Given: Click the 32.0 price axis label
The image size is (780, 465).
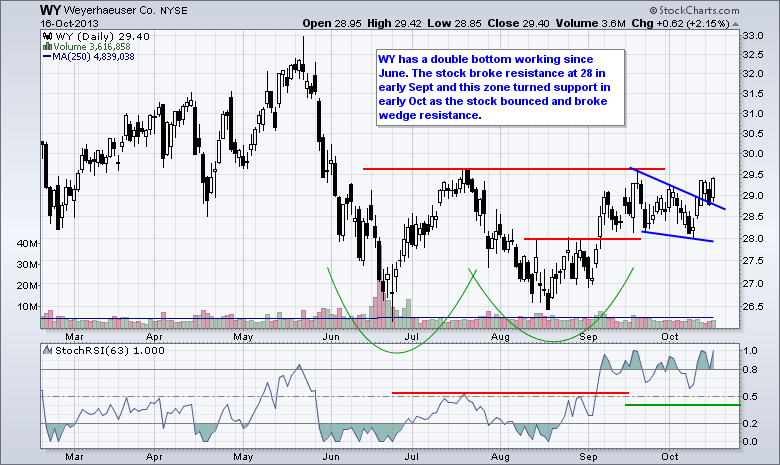Looking at the screenshot, I should pyautogui.click(x=753, y=74).
